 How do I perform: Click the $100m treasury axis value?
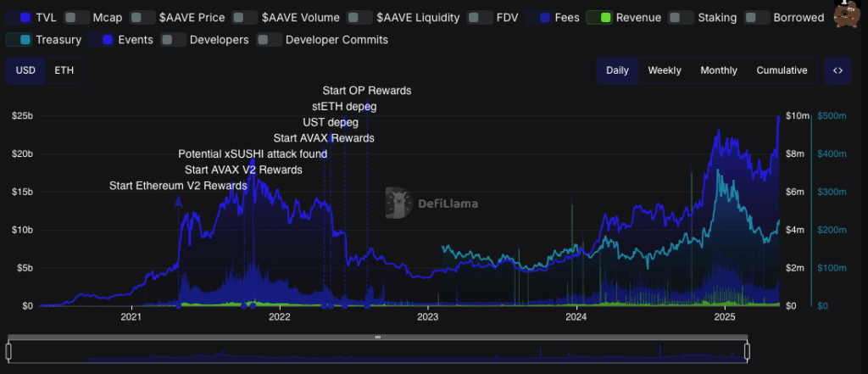click(832, 268)
